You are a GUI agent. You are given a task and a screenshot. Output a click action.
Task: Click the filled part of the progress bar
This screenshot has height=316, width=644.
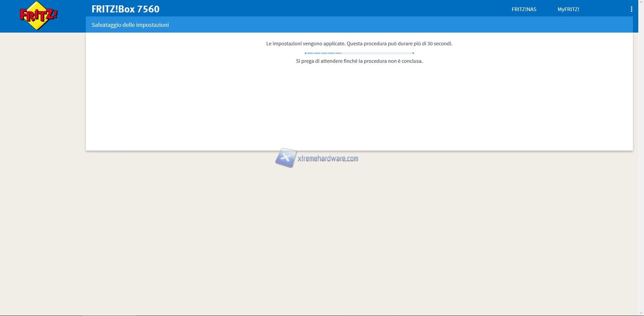click(x=323, y=53)
